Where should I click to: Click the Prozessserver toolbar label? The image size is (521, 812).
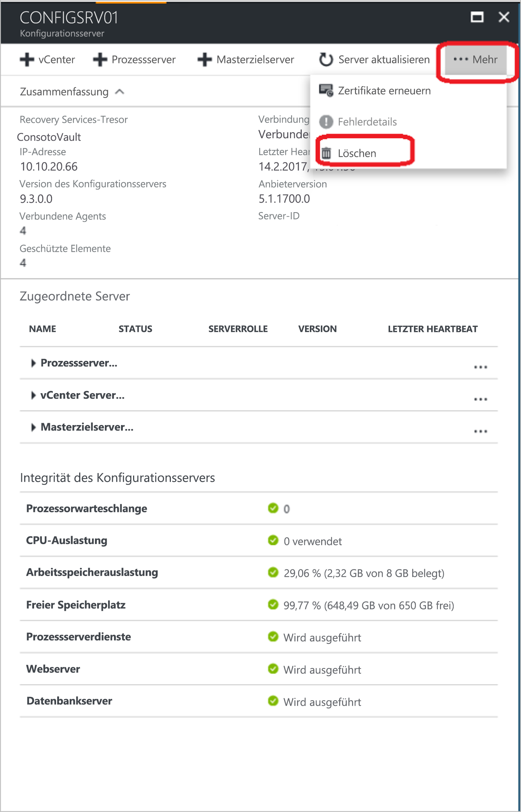coord(144,59)
